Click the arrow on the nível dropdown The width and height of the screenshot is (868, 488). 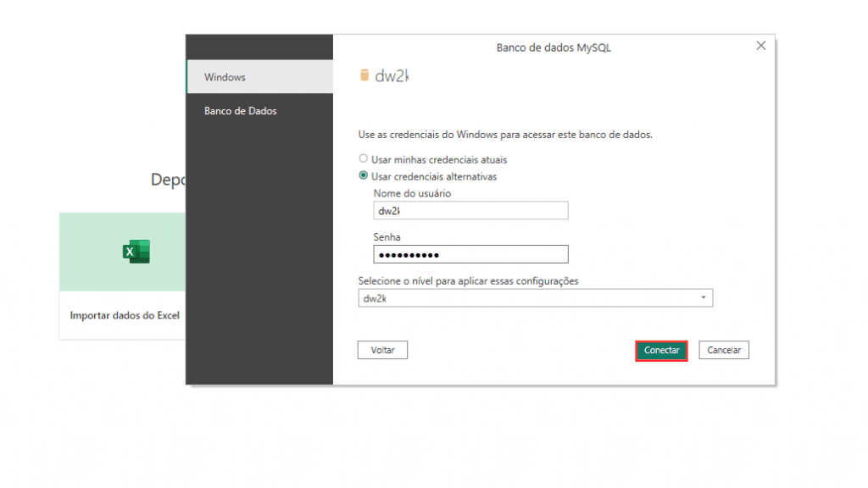(x=703, y=298)
